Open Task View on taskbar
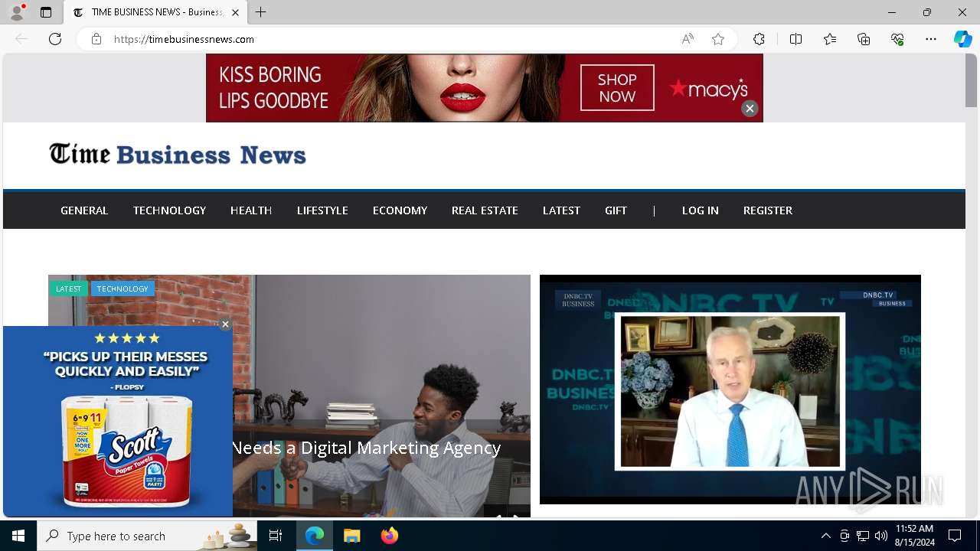The image size is (980, 551). (276, 536)
